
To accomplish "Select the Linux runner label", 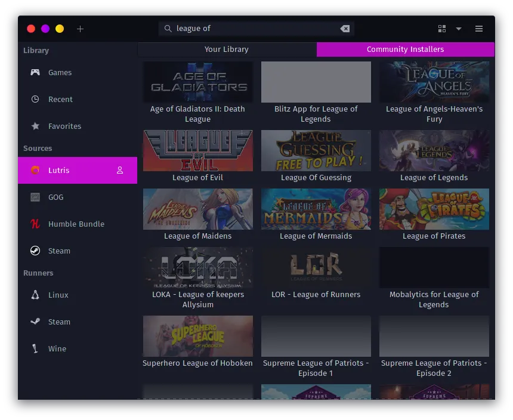I will point(58,295).
